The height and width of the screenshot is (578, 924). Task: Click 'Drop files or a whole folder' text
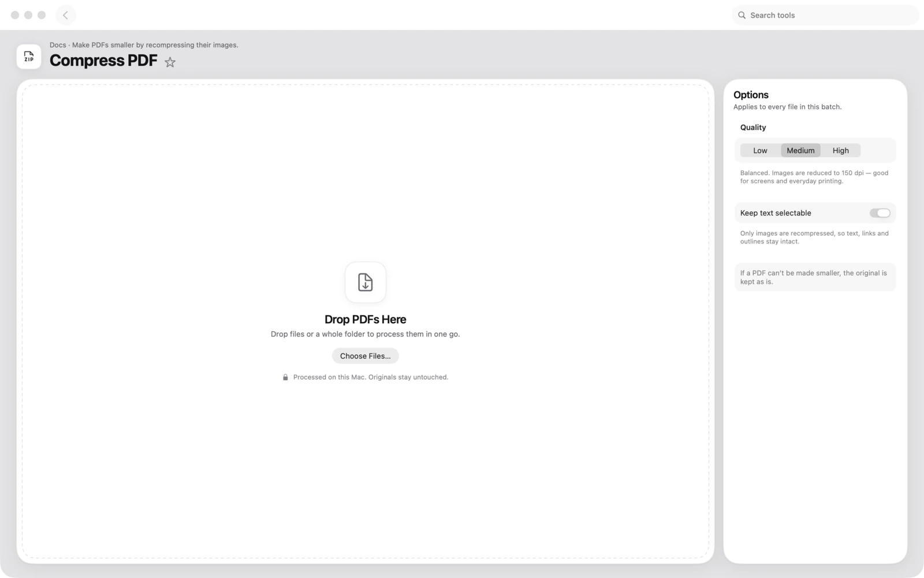(x=366, y=334)
